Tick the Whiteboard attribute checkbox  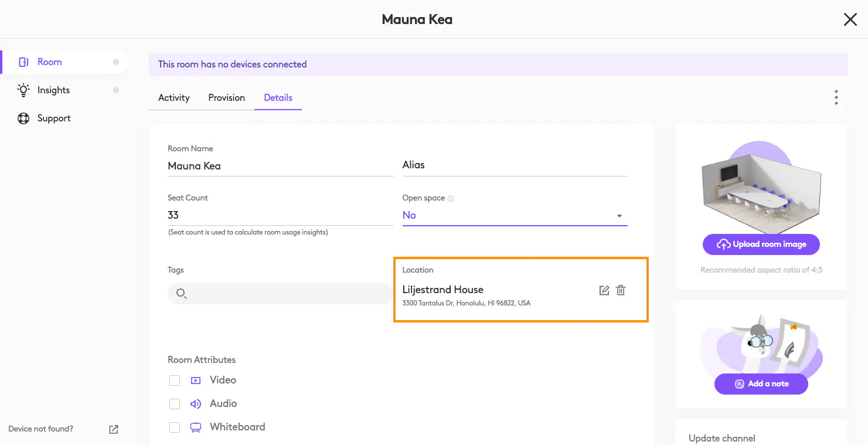tap(175, 427)
